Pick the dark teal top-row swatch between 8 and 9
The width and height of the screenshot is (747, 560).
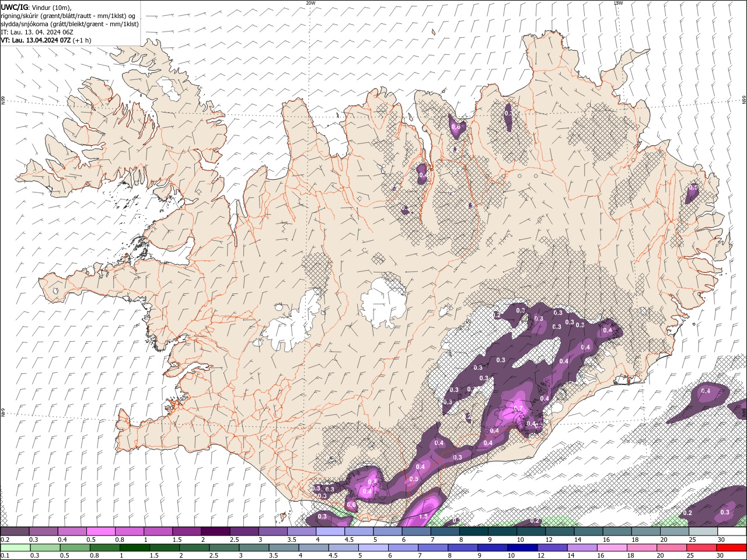click(474, 531)
